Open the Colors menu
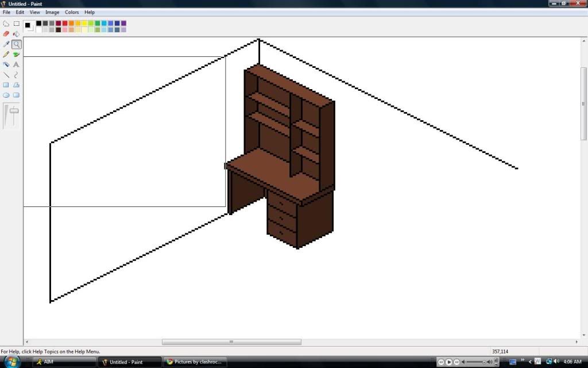Viewport: 588px width, 368px height. pyautogui.click(x=72, y=12)
